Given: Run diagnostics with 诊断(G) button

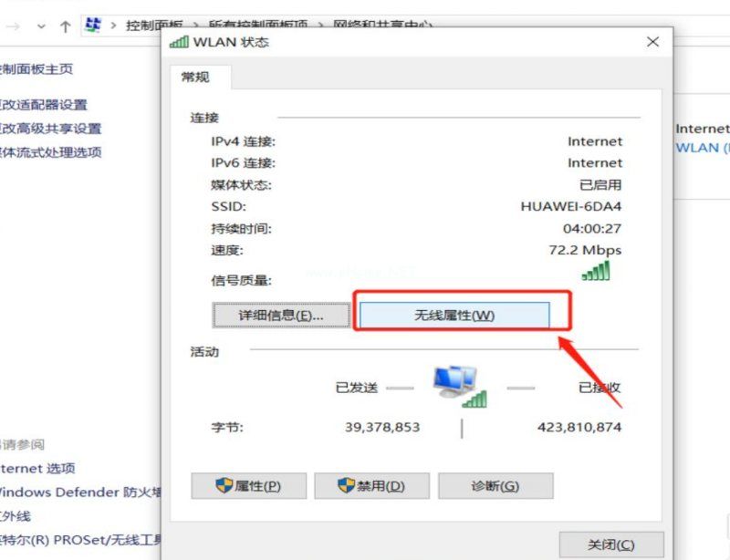Looking at the screenshot, I should click(x=495, y=486).
